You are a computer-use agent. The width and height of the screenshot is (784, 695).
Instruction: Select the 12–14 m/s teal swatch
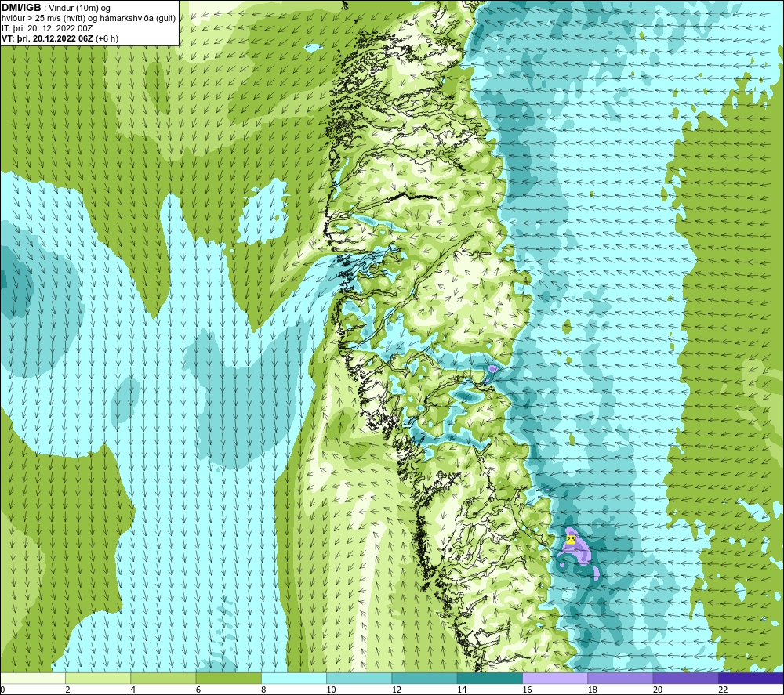(x=424, y=678)
